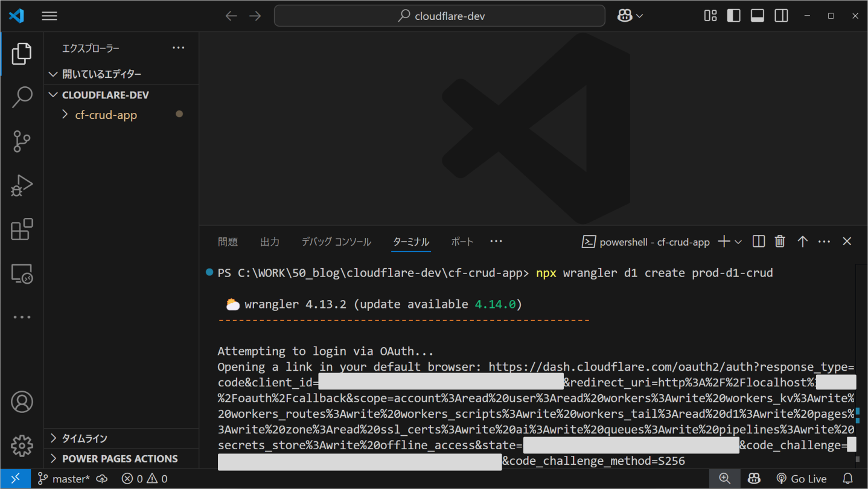Switch branch via master* status item
The height and width of the screenshot is (489, 868).
point(63,479)
